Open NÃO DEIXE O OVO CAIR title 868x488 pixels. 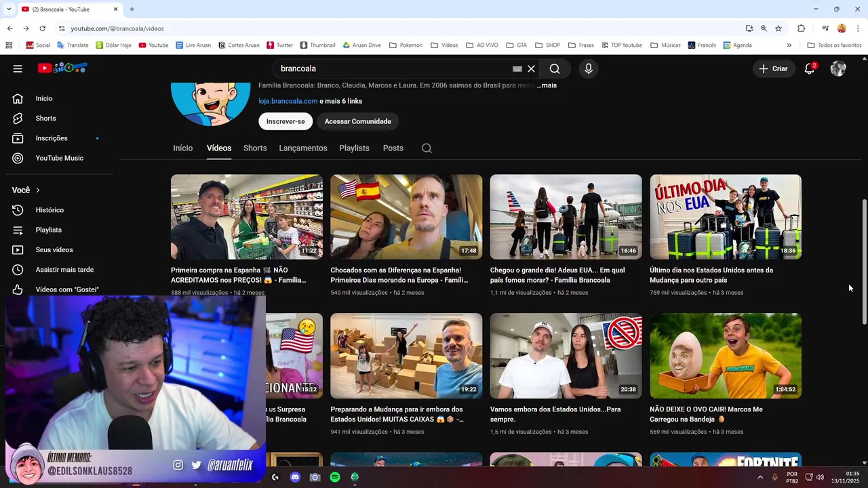pos(706,414)
